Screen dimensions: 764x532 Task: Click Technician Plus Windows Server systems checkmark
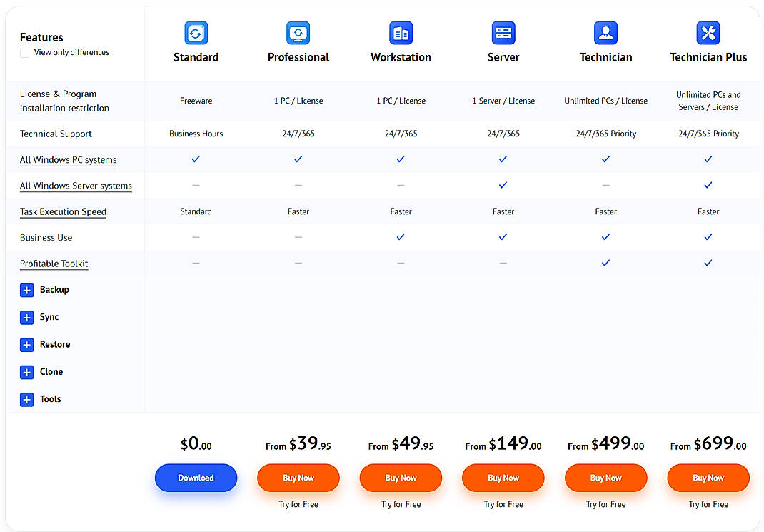click(708, 185)
